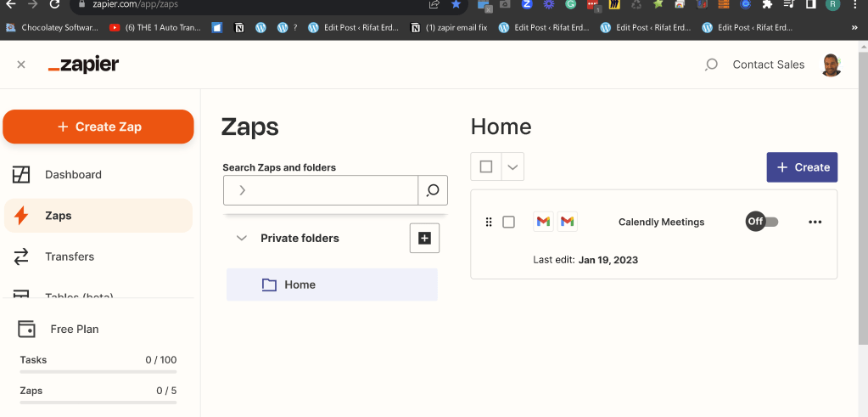Click the '0 / 5' zaps count

166,391
